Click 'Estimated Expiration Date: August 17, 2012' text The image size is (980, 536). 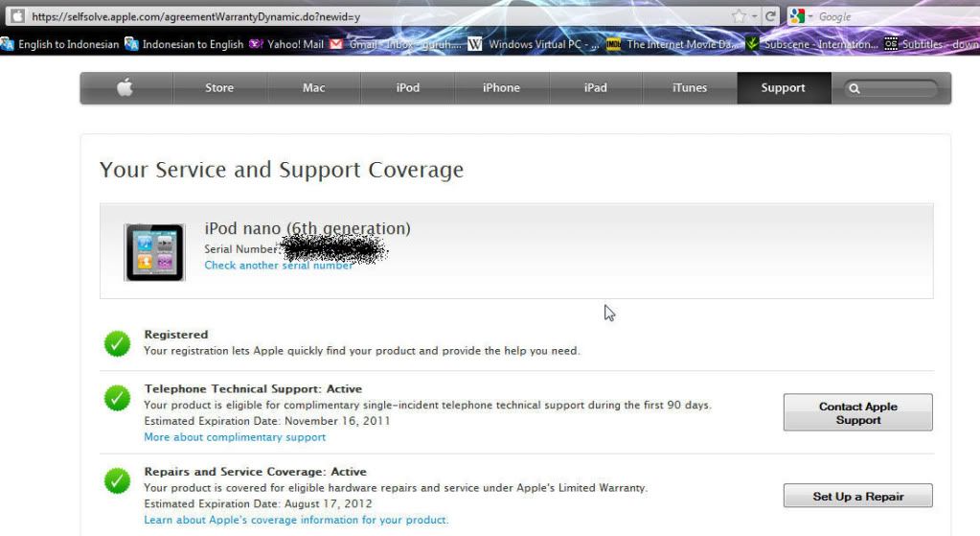pyautogui.click(x=258, y=503)
